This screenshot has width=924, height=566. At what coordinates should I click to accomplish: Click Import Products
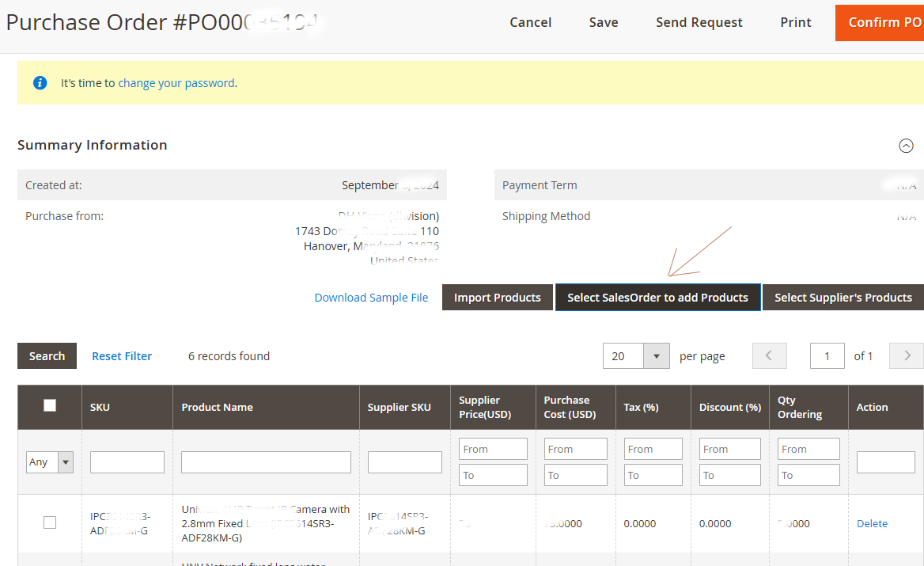tap(497, 297)
